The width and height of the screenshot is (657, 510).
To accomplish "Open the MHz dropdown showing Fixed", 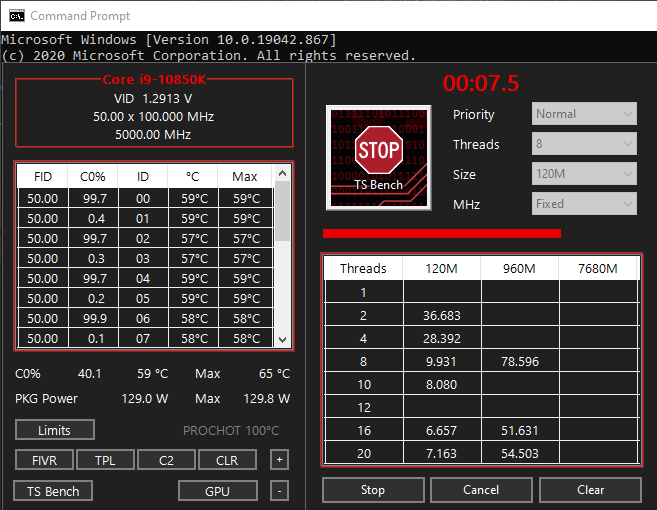I will click(584, 204).
